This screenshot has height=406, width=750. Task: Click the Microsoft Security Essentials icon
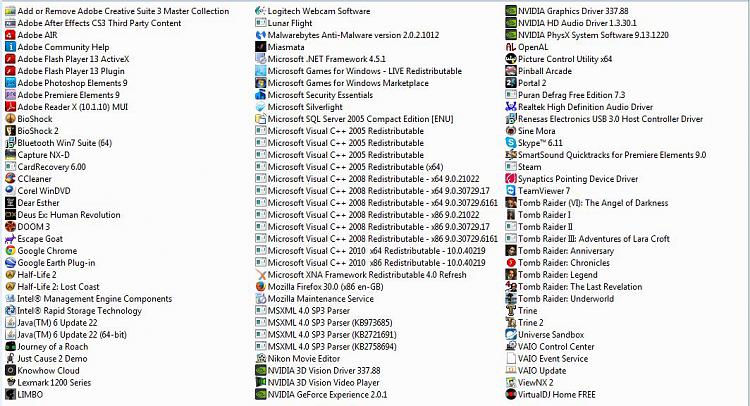click(260, 95)
